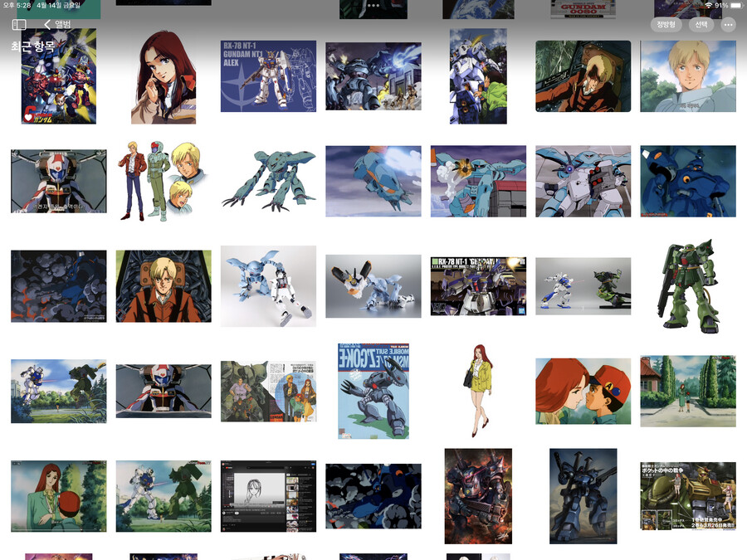Screen dimensions: 747x560
Task: Open the house with tall trees street thumbnail
Action: [688, 391]
